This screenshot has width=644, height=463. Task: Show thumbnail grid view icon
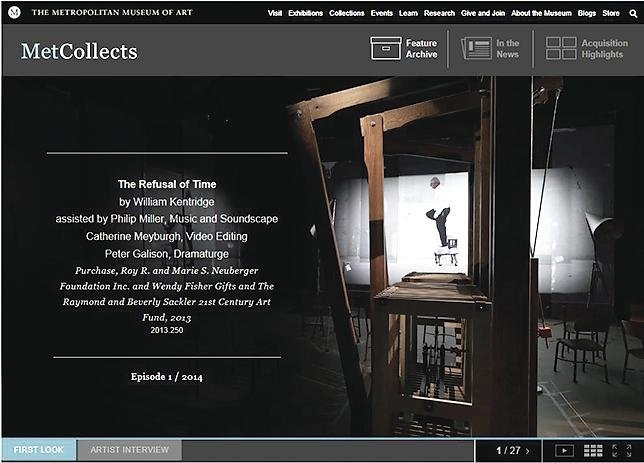593,451
